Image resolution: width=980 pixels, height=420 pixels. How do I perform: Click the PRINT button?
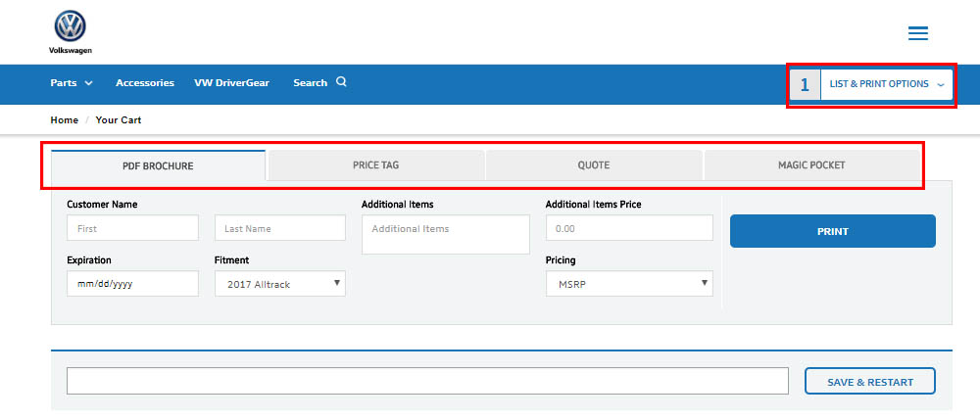point(832,231)
